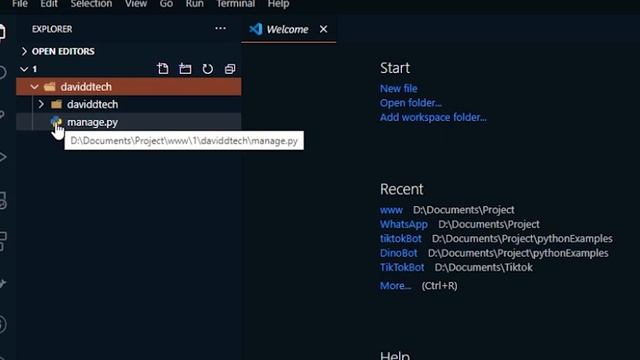Screen dimensions: 640x360
Task: Click the closed folder icon of nested daviddtech
Action: [x=56, y=104]
